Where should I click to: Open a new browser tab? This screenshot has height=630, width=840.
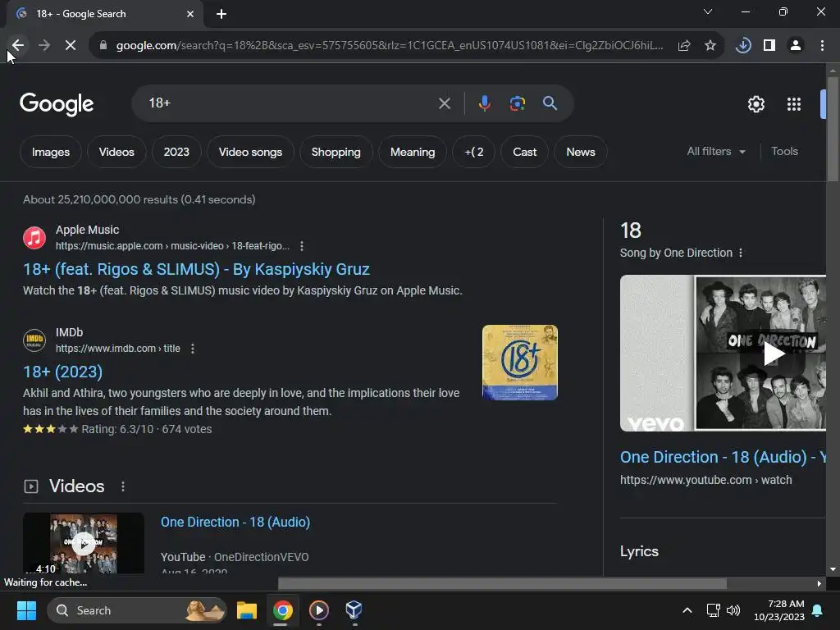(221, 14)
